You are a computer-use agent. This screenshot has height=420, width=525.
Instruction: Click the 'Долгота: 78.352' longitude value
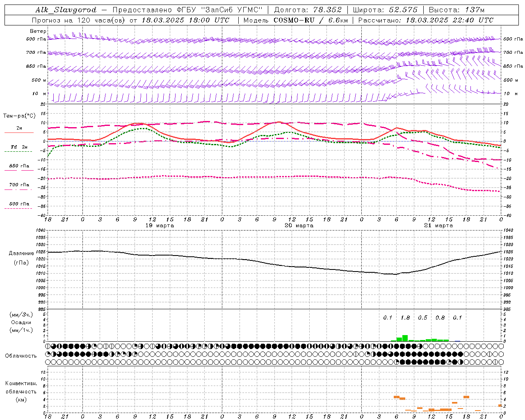coord(308,10)
